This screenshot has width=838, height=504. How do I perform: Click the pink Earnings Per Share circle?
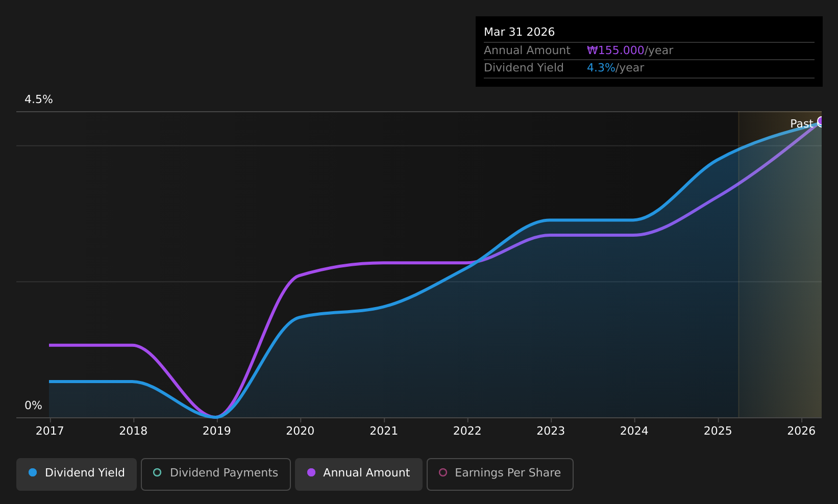point(443,472)
